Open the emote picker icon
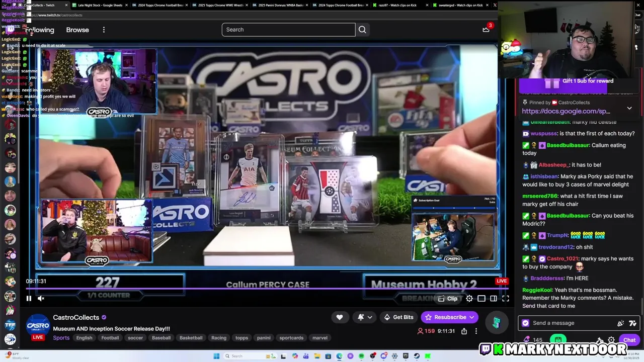 633,323
